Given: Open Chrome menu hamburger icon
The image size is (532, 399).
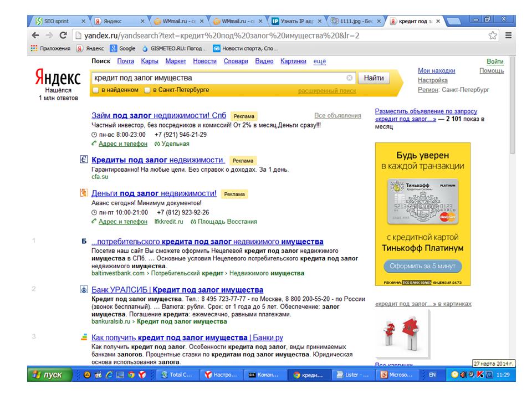Looking at the screenshot, I should click(508, 35).
